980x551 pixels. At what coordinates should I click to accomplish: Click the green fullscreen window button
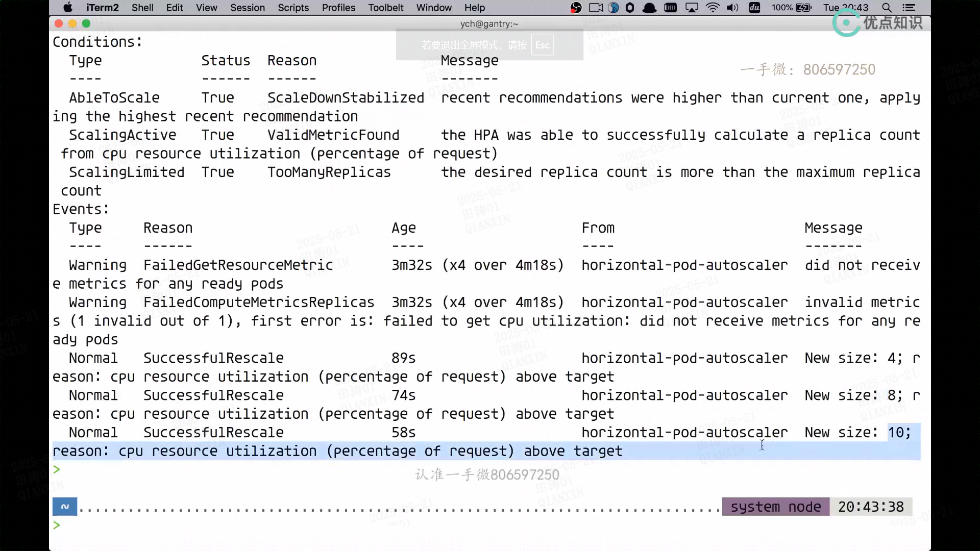[x=86, y=23]
